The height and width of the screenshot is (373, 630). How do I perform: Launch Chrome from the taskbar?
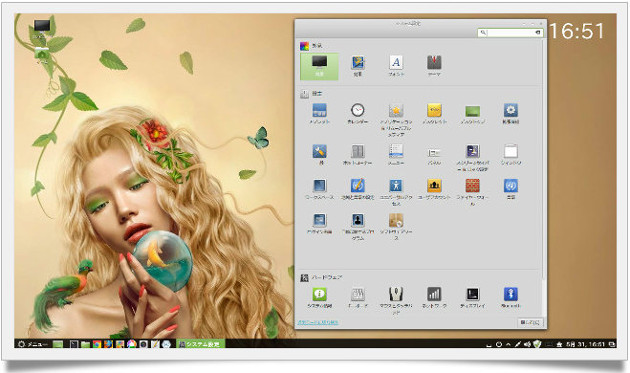coord(97,344)
